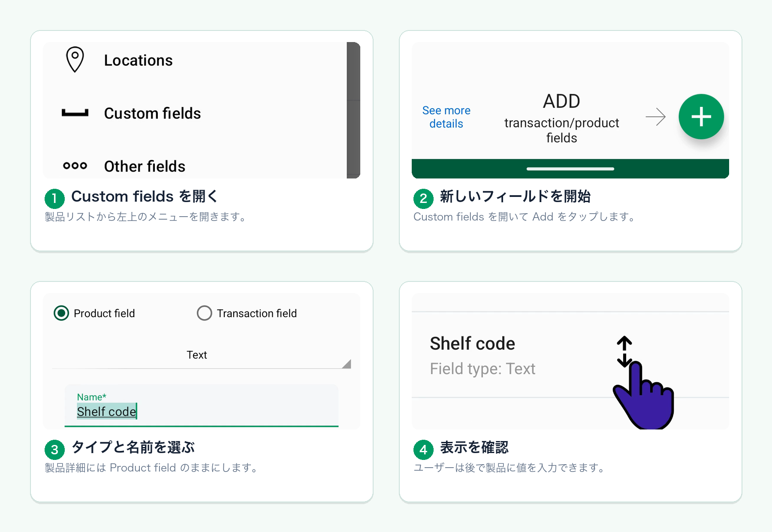Click the dropdown triangle for field type
This screenshot has height=532, width=772.
point(347,364)
